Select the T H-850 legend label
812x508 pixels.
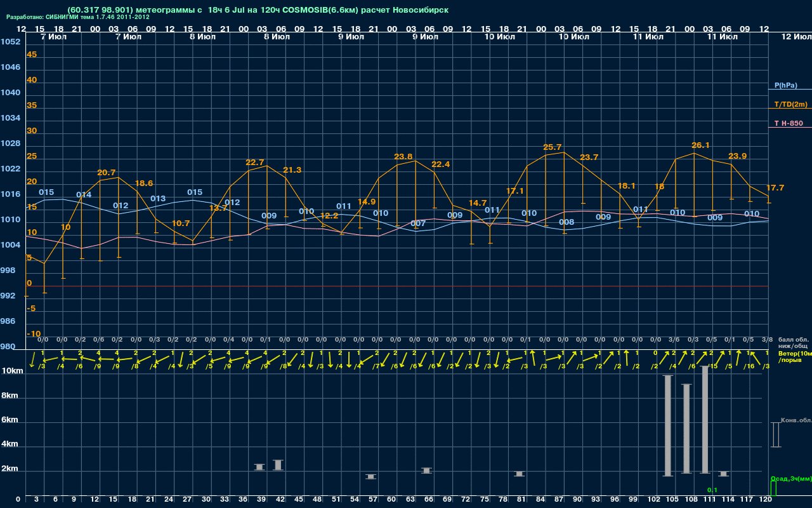tap(789, 123)
